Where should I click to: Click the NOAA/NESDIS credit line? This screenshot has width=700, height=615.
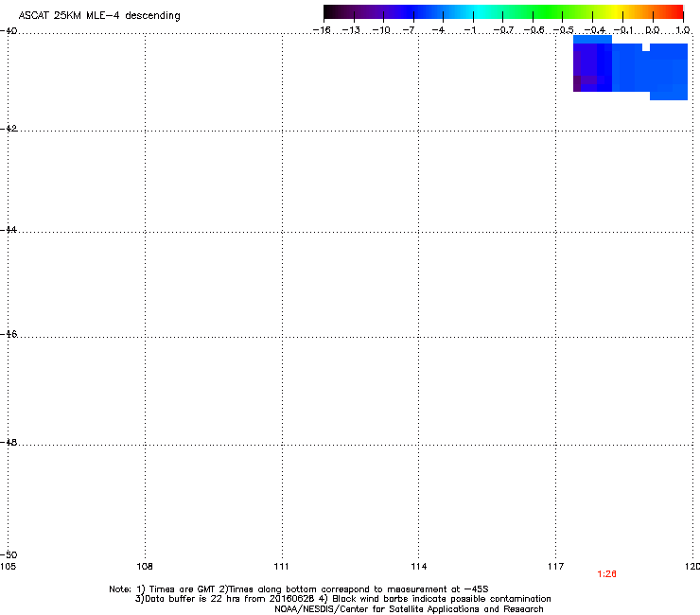pos(409,609)
